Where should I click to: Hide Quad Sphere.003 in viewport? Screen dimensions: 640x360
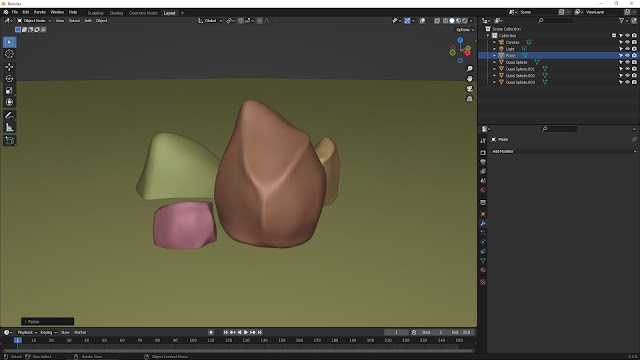coord(628,82)
